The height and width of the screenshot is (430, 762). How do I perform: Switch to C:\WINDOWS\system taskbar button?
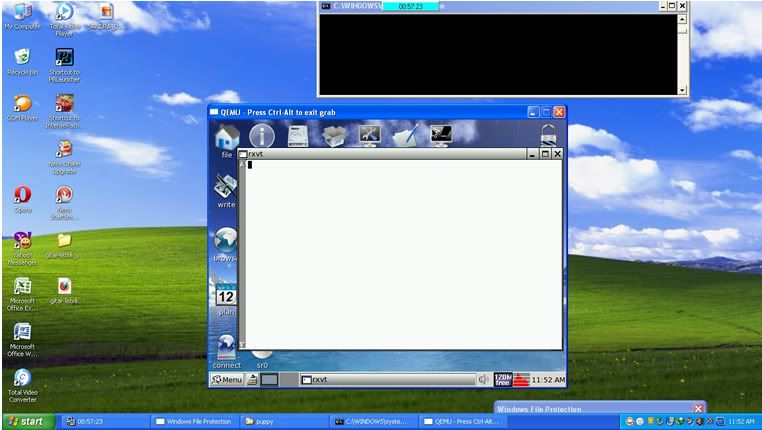point(374,421)
